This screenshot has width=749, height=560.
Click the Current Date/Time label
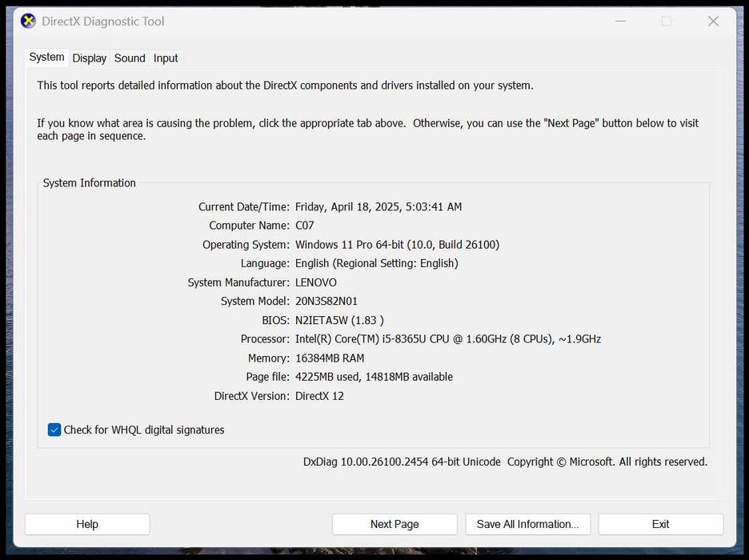tap(243, 206)
